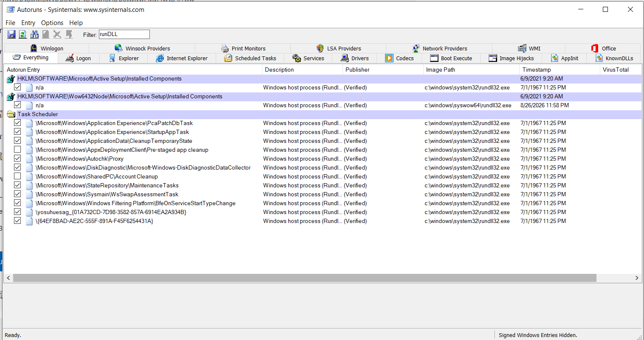
Task: Open the Scheduled Tasks tab
Action: 250,59
